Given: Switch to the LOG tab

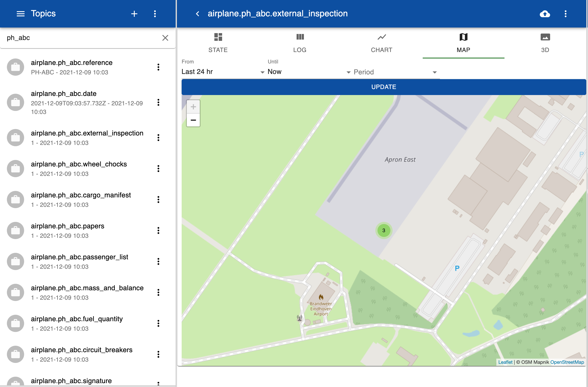Looking at the screenshot, I should click(x=300, y=43).
